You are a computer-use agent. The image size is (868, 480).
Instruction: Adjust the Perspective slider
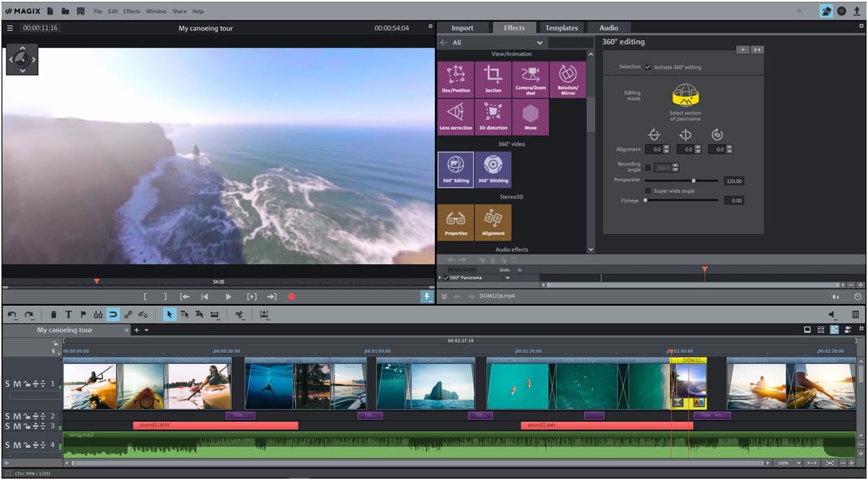[693, 180]
